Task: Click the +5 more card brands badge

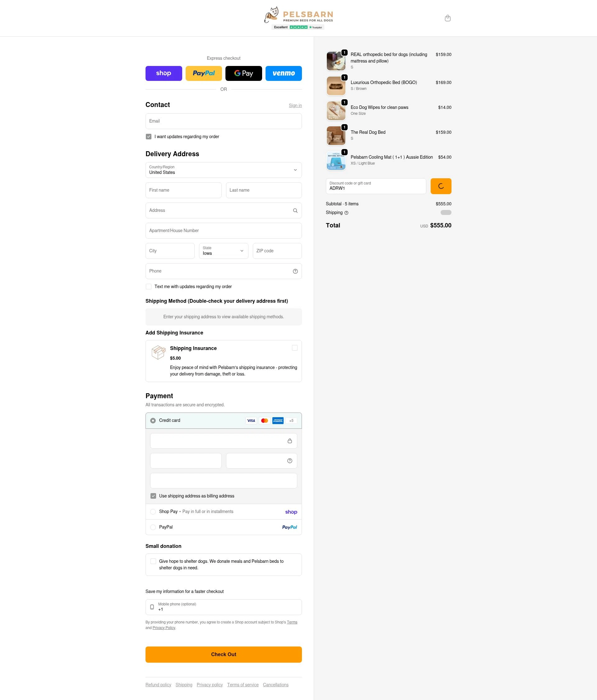Action: [291, 421]
